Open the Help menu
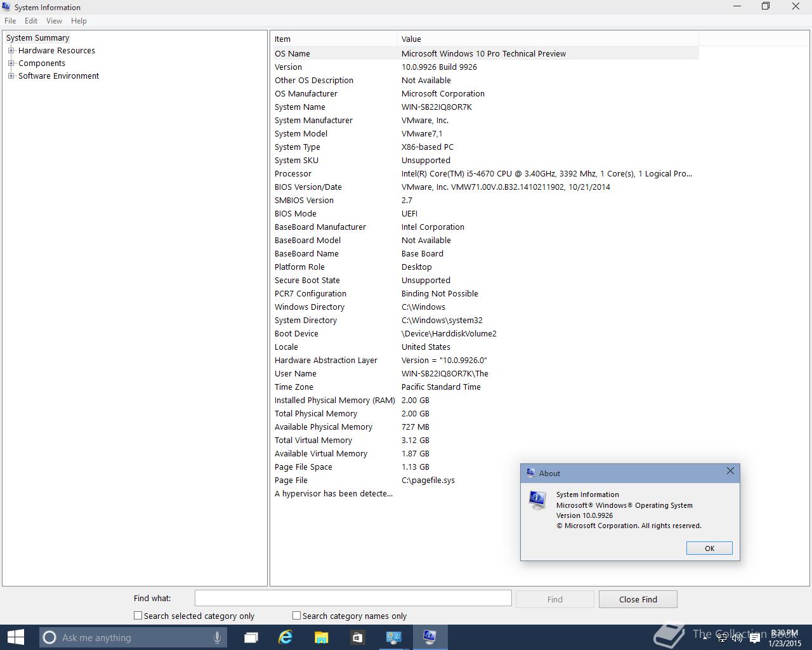 (x=79, y=21)
